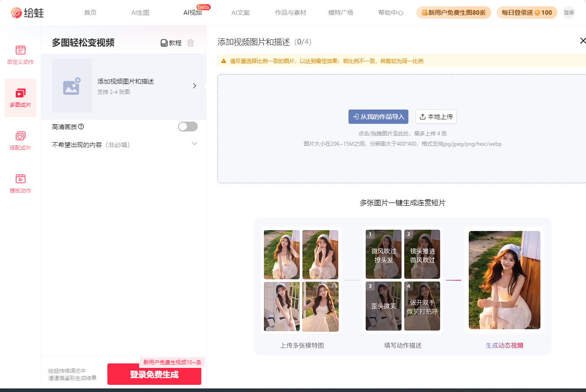Select the final generated video thumbnail
586x392 pixels.
[x=504, y=279]
